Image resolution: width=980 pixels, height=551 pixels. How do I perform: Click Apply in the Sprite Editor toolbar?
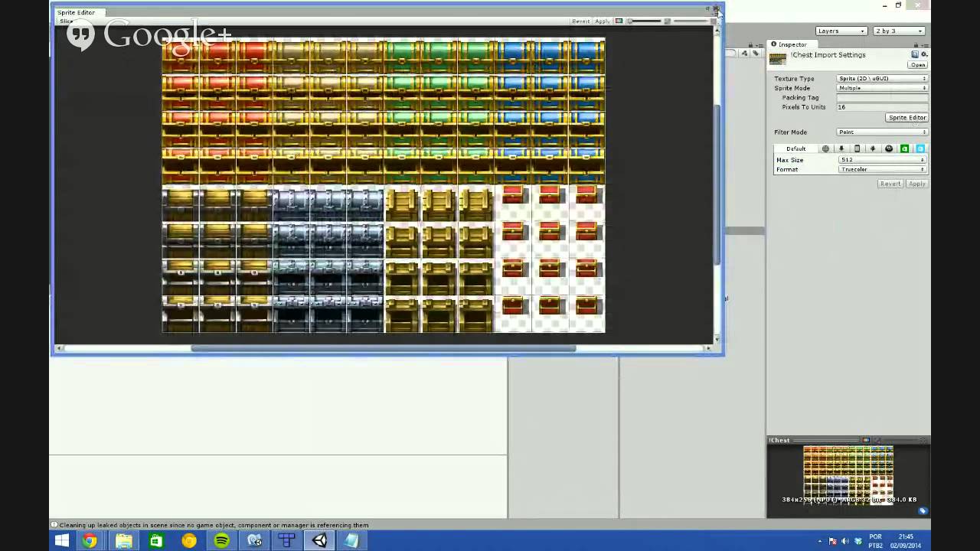[602, 21]
